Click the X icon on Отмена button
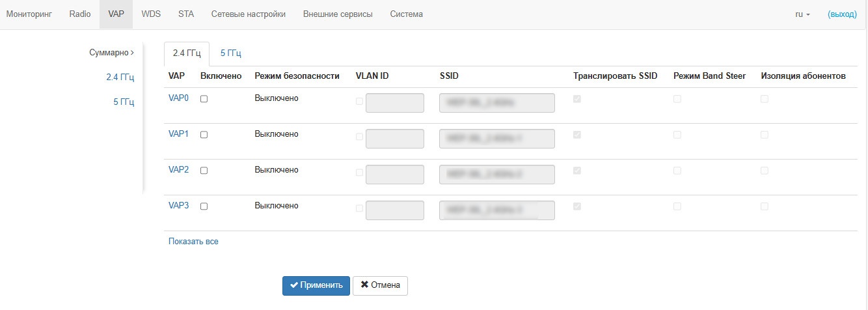Viewport: 868px width, 310px height. (x=364, y=285)
